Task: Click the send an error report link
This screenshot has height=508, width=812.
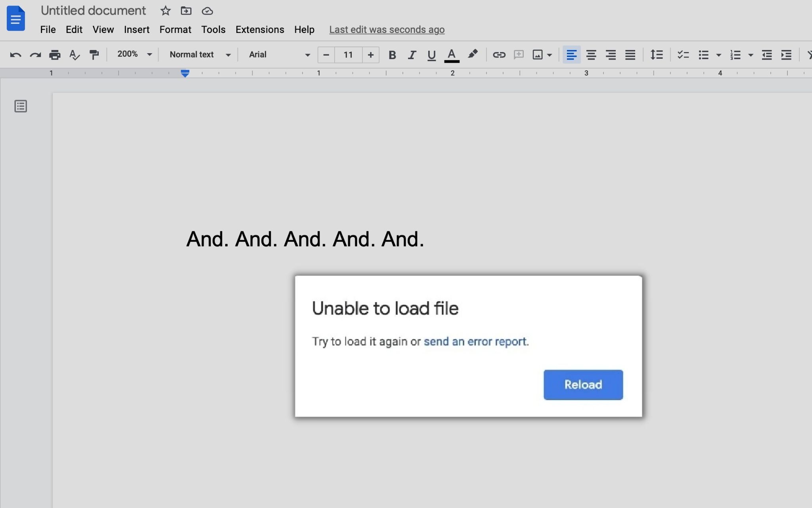Action: click(x=475, y=342)
